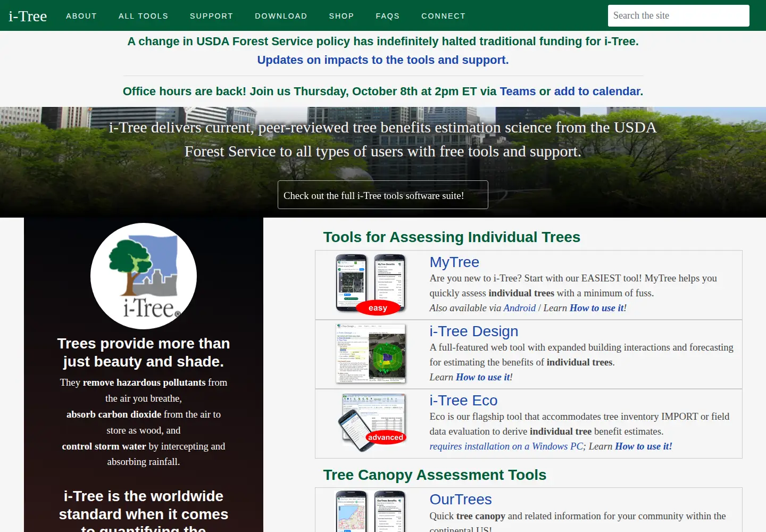Join office hours via the Teams link
766x532 pixels.
coord(518,92)
